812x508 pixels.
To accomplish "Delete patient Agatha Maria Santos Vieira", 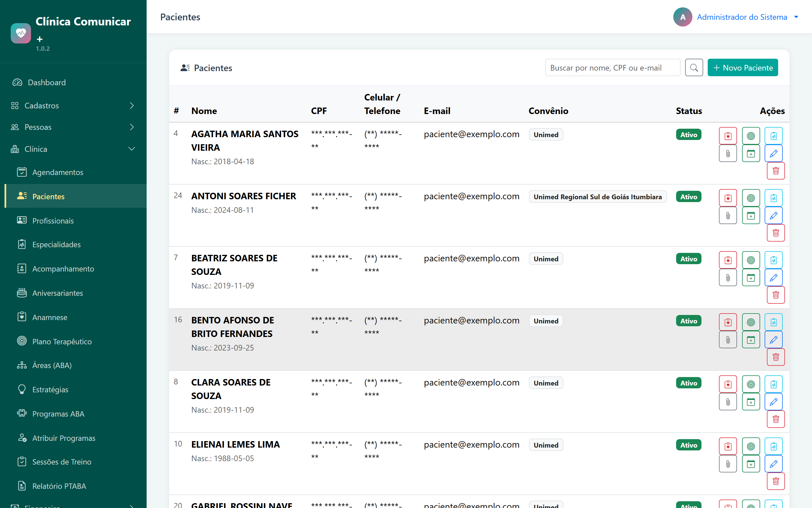I will 776,171.
